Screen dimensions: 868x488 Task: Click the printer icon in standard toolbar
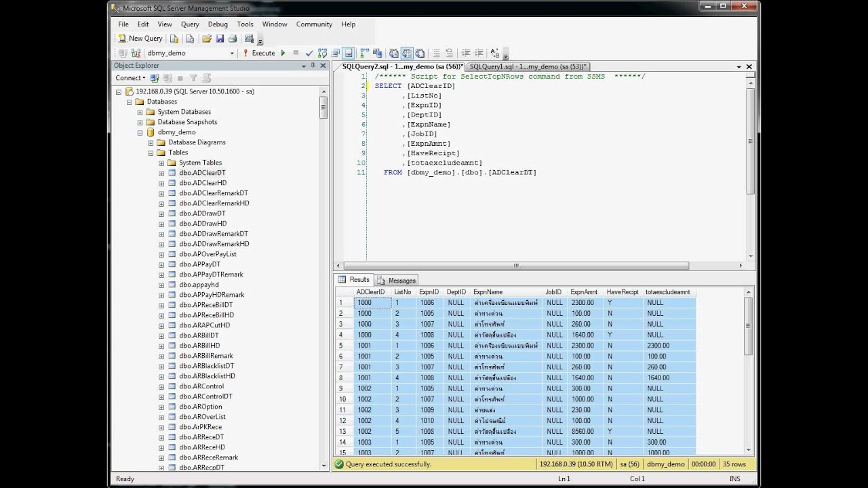click(233, 39)
